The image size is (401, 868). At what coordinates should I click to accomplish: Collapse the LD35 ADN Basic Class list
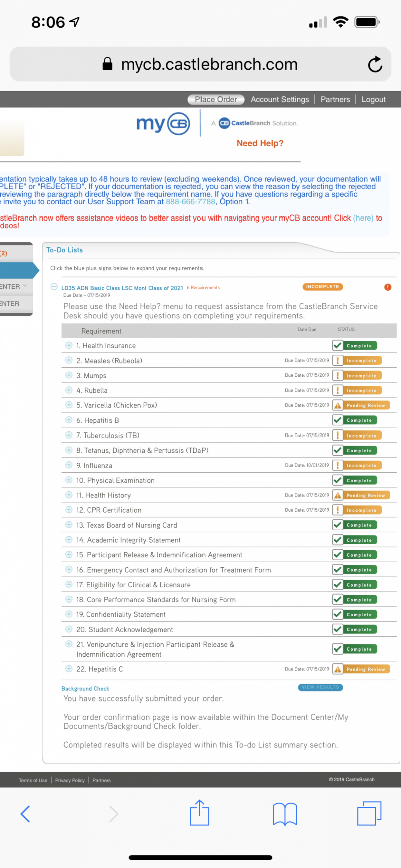[x=54, y=287]
